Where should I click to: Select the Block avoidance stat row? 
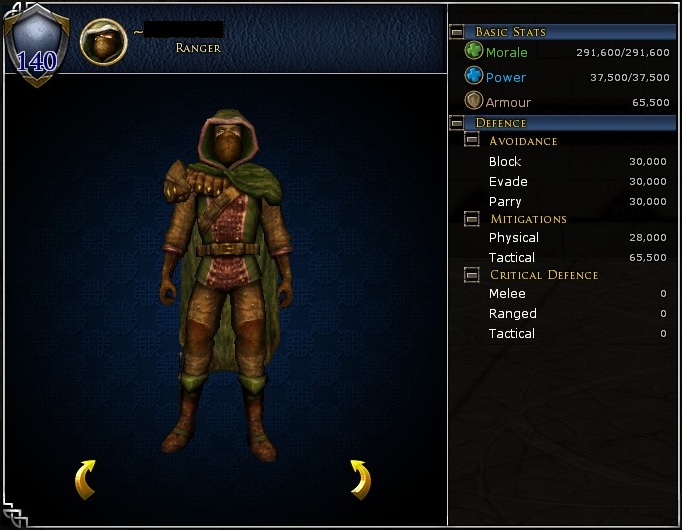point(577,161)
